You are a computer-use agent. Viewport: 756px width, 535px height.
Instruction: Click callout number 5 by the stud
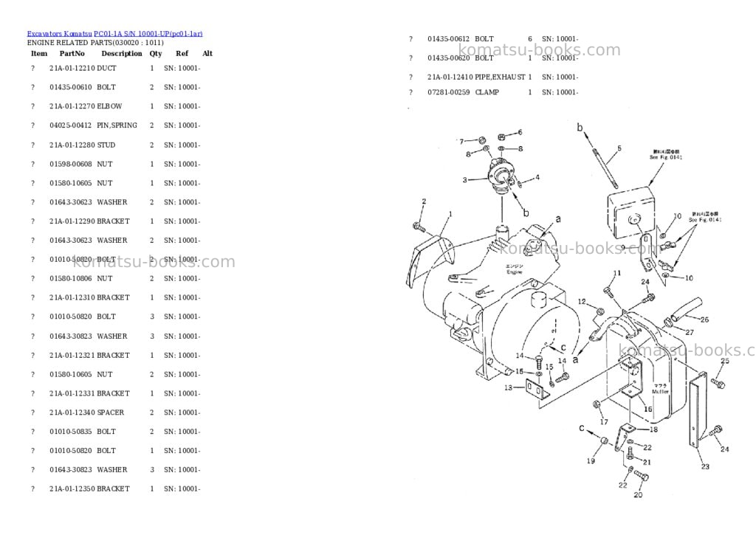(x=619, y=148)
